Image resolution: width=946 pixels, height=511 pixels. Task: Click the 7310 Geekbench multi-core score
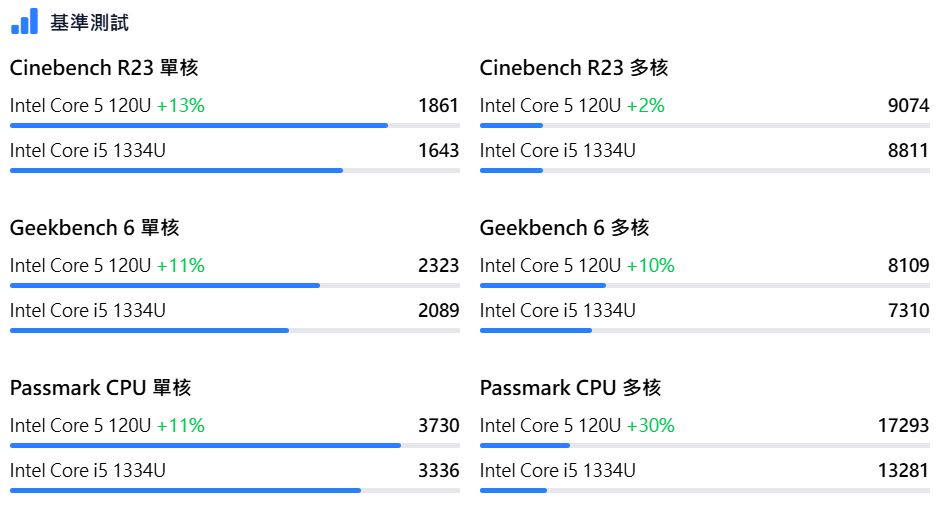[x=909, y=310]
